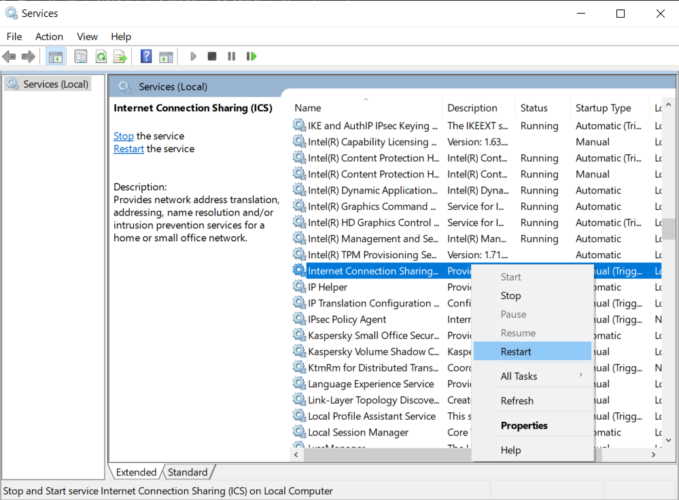Open the Help menu in menu bar
The image size is (679, 500).
[x=121, y=37]
